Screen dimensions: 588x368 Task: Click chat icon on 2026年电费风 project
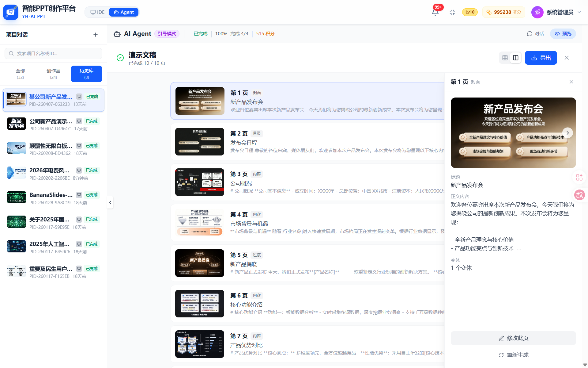(x=79, y=170)
